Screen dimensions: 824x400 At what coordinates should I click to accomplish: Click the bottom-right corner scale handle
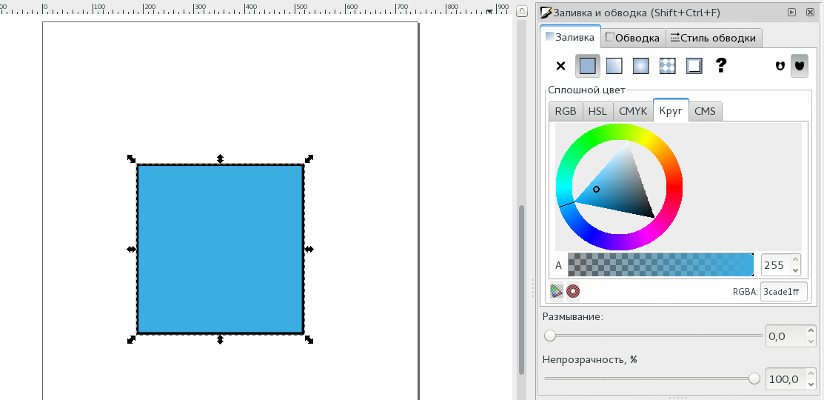[x=309, y=340]
